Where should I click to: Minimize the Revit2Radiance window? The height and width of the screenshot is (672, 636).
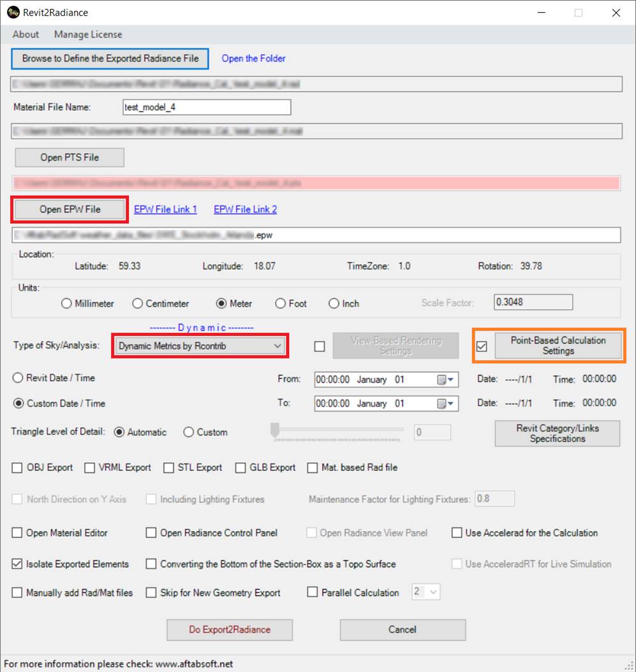click(541, 13)
